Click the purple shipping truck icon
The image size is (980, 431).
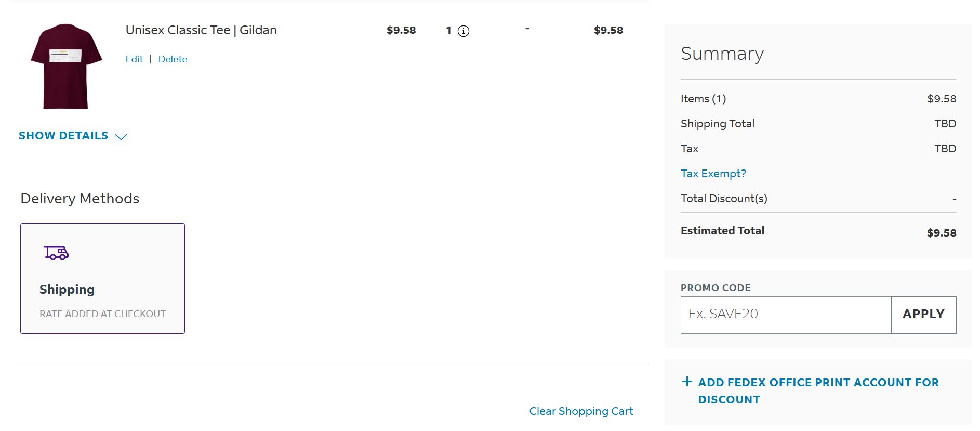coord(57,254)
